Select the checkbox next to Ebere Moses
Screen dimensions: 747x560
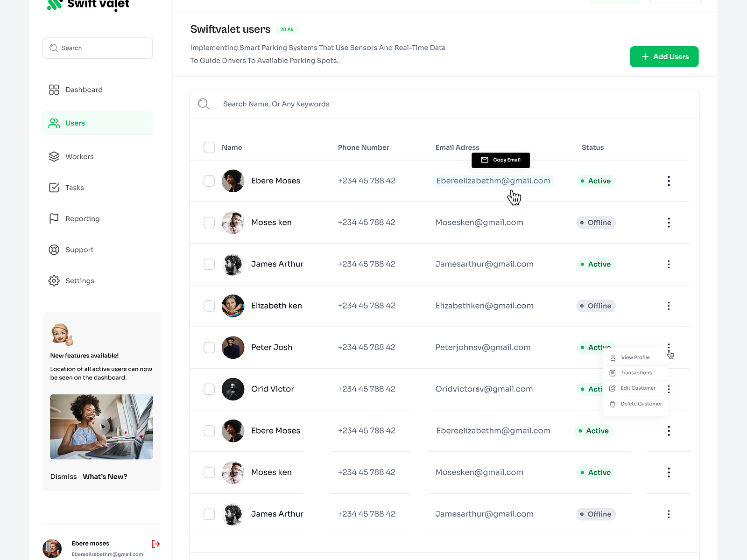tap(209, 181)
